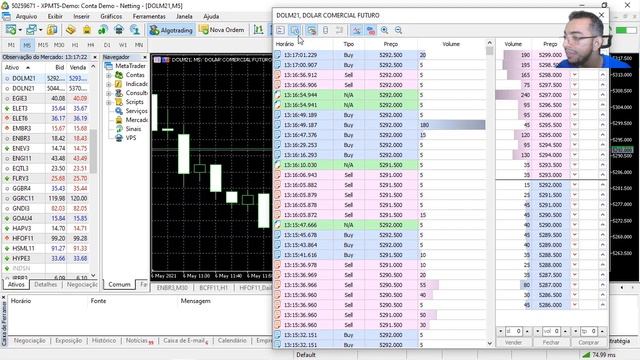Select the D1 timeframe

(x=107, y=45)
